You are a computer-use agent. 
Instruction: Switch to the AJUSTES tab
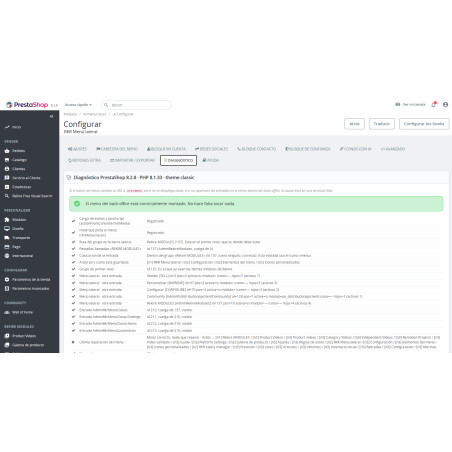pyautogui.click(x=77, y=149)
